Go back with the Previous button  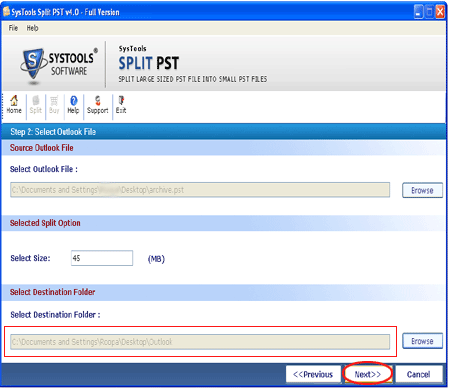tap(313, 374)
